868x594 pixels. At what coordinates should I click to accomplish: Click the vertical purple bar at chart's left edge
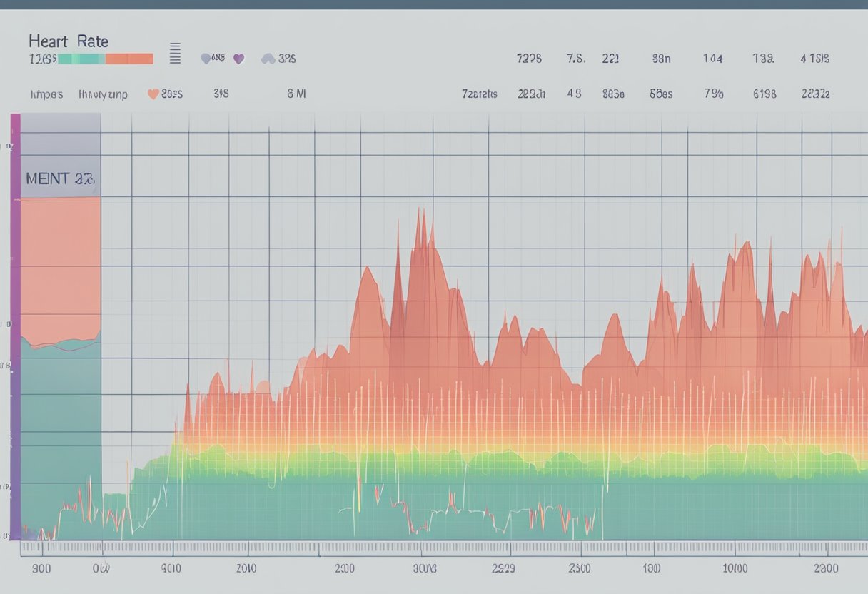15,326
